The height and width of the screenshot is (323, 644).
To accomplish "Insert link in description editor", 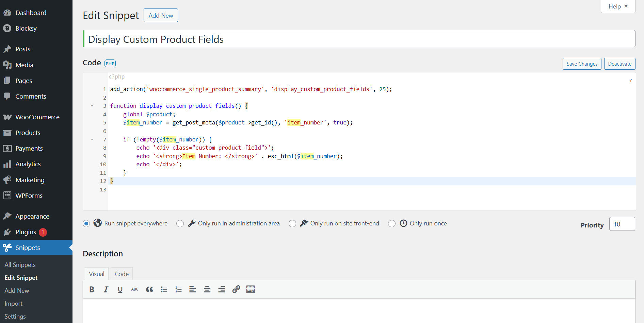I will (236, 289).
